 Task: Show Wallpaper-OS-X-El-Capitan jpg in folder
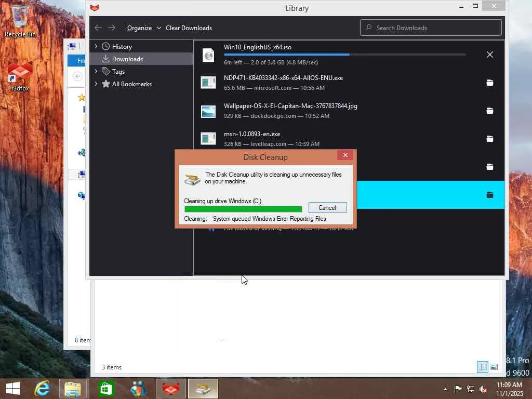click(x=489, y=111)
